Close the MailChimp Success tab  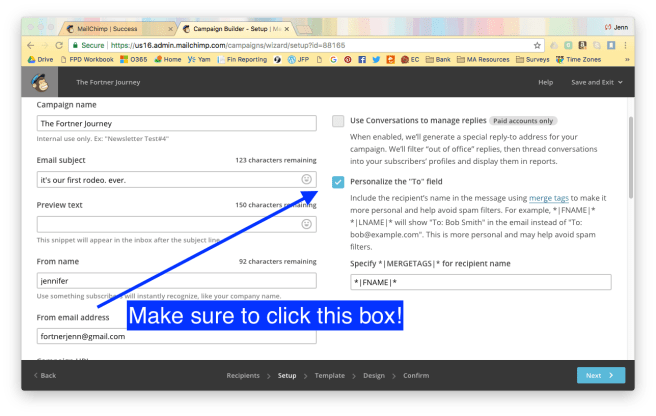coord(170,29)
